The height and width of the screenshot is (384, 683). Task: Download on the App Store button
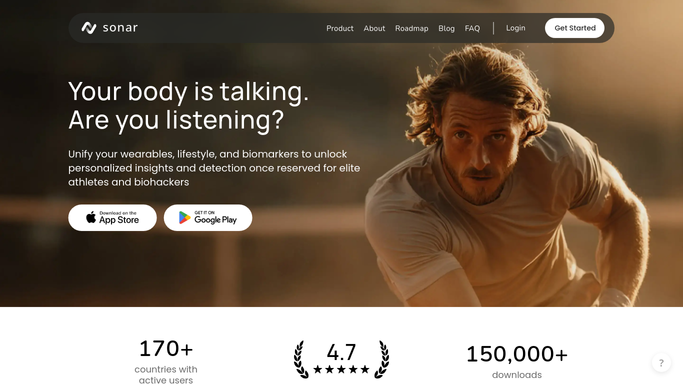click(x=112, y=218)
